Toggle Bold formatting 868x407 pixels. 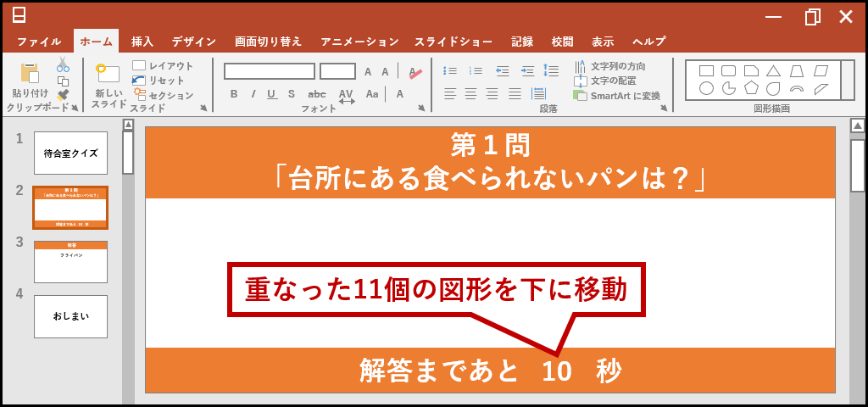coord(234,94)
